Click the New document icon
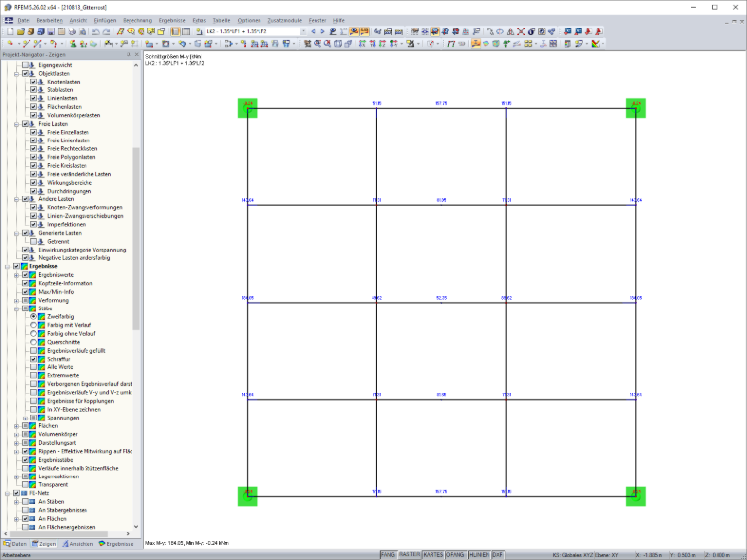 click(x=10, y=31)
